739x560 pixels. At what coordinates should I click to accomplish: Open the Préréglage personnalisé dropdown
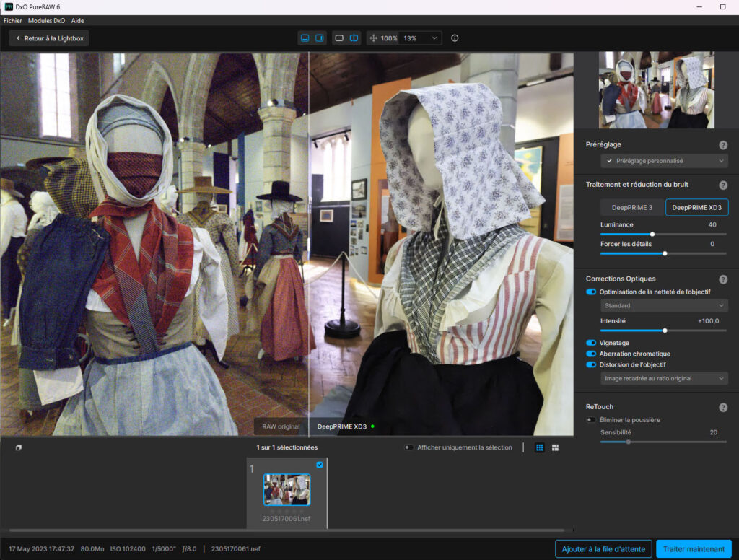(664, 161)
